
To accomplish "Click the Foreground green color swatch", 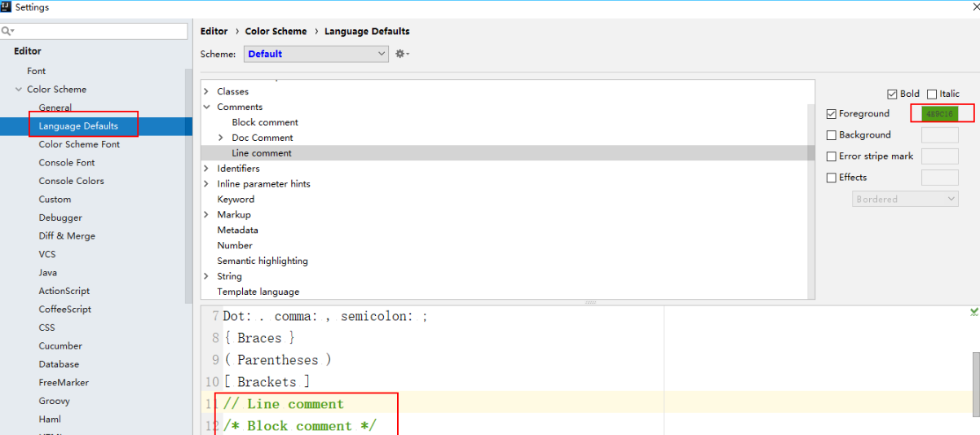I will coord(940,114).
